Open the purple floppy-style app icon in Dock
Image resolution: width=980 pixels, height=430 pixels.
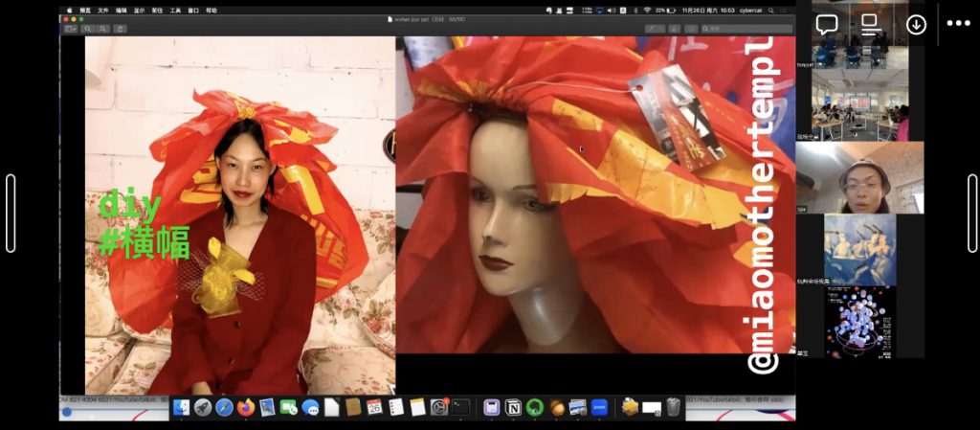(x=491, y=408)
